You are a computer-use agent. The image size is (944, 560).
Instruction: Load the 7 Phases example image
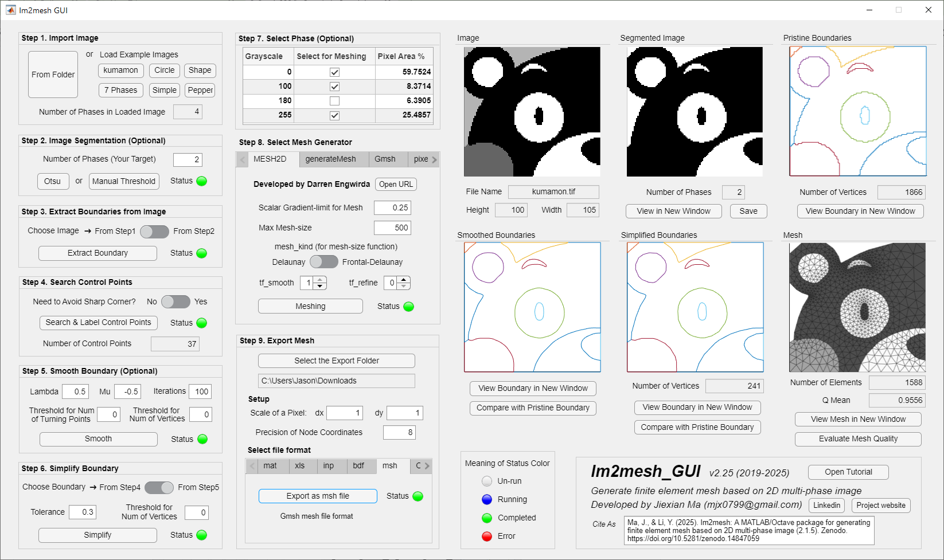tap(121, 91)
